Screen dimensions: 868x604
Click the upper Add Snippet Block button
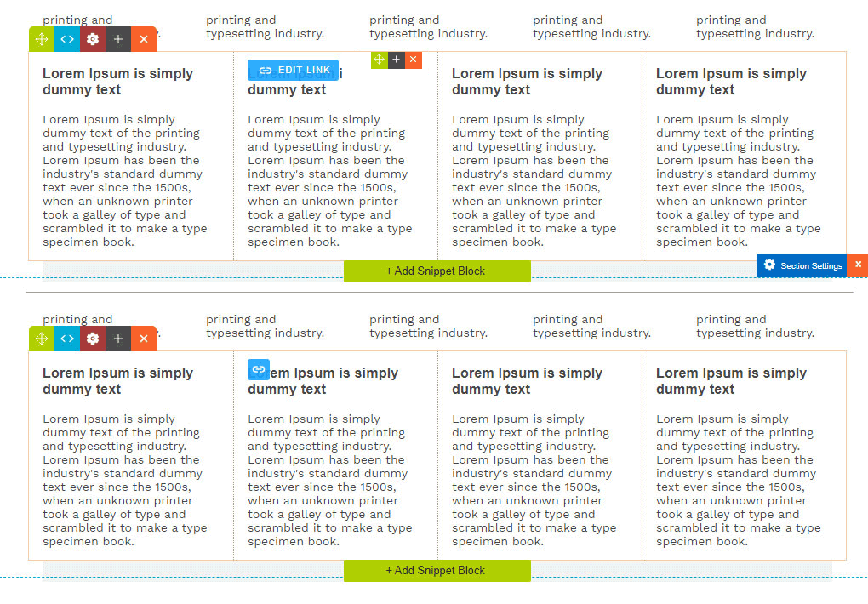[x=437, y=271]
